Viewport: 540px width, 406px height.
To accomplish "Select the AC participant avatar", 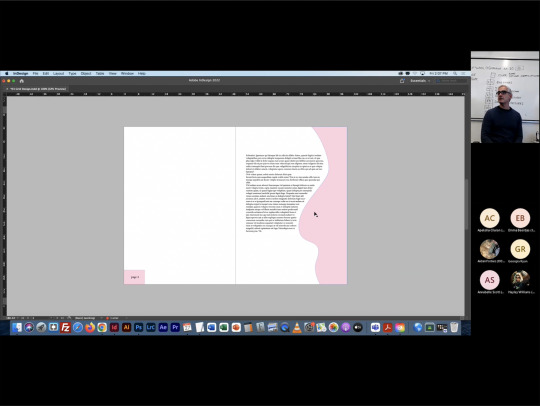I will pos(489,218).
